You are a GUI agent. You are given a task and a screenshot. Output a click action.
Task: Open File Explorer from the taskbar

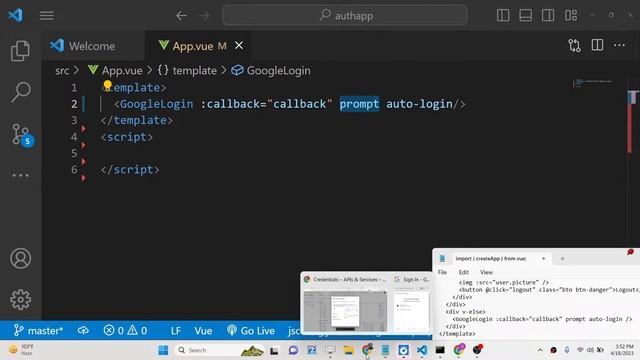[x=348, y=350]
